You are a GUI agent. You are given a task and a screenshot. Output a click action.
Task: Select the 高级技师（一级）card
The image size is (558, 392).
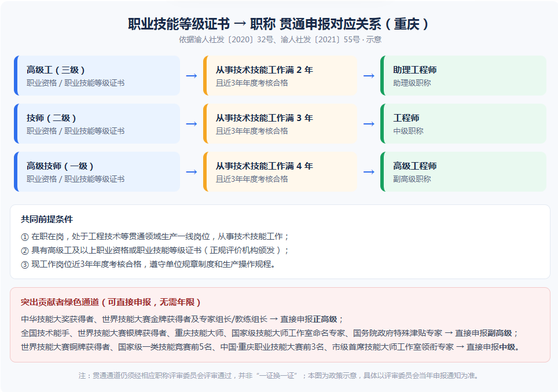[97, 171]
